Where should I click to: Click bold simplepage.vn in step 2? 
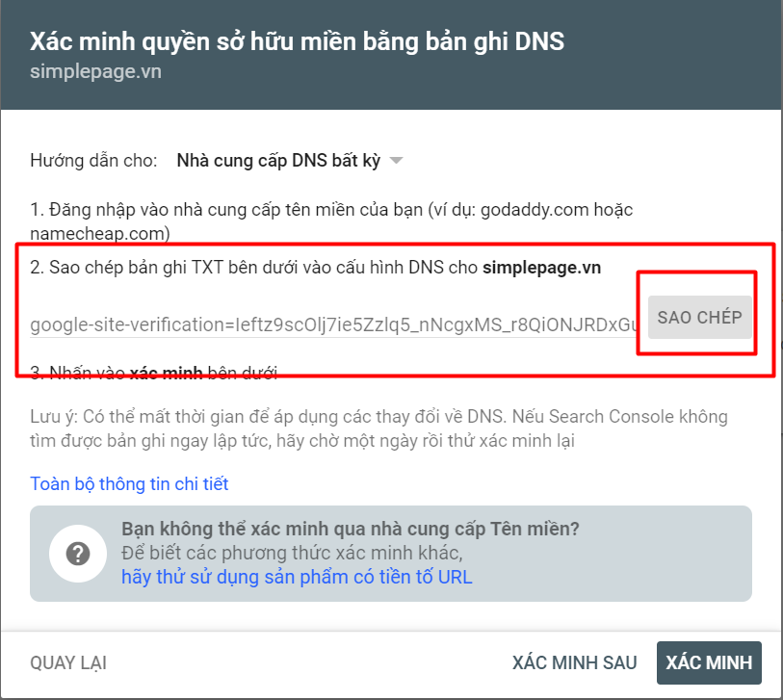(541, 268)
